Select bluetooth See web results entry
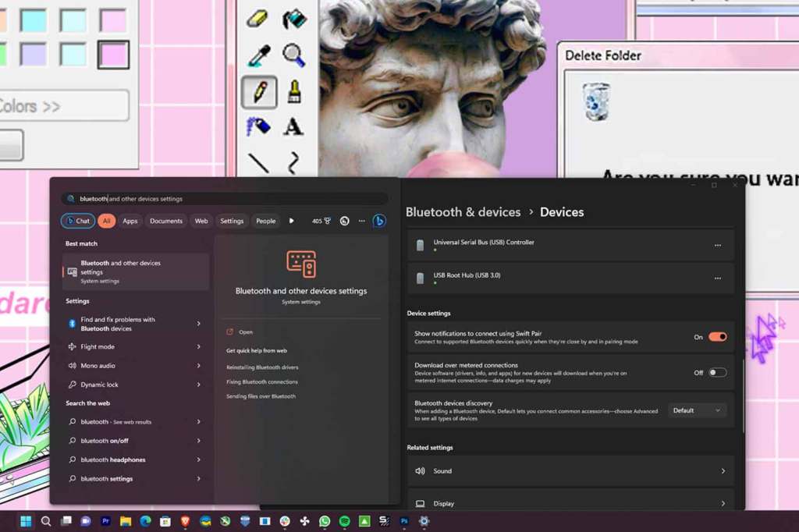 [x=136, y=421]
